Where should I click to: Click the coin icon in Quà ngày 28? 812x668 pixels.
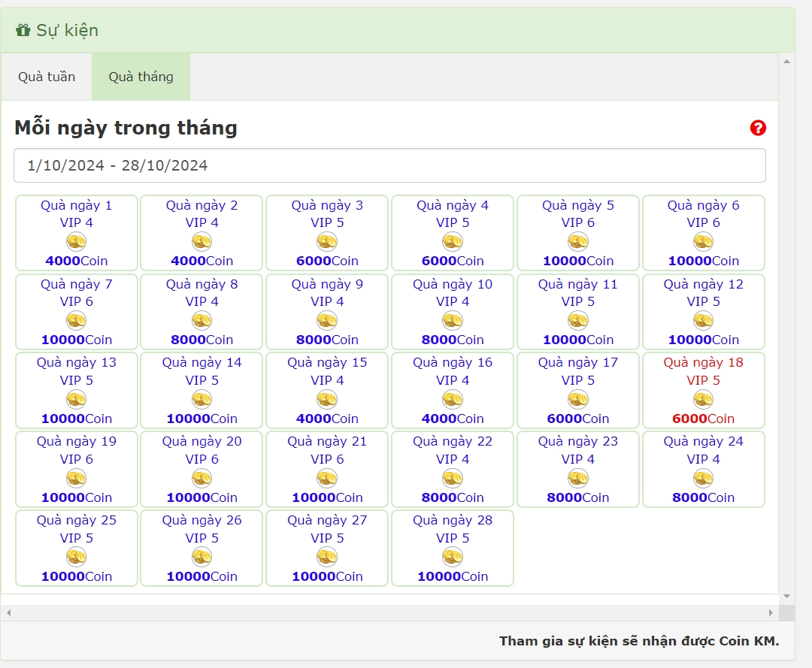(x=452, y=557)
